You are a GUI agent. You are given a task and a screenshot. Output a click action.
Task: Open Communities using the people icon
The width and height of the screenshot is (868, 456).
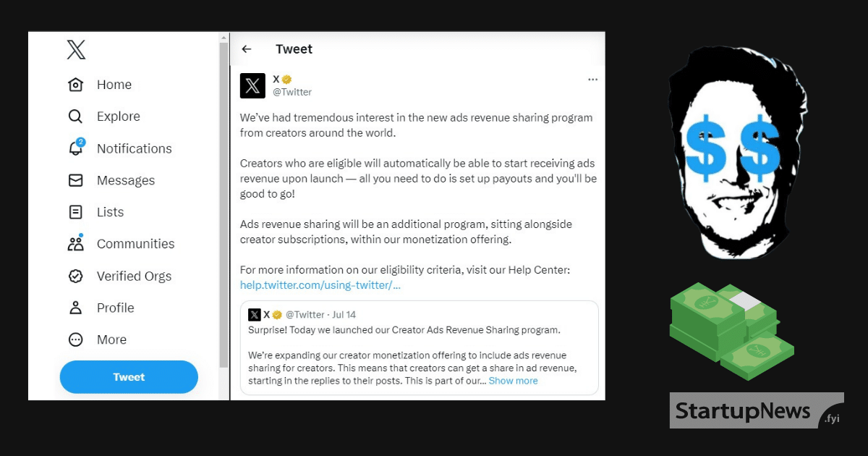pos(75,243)
